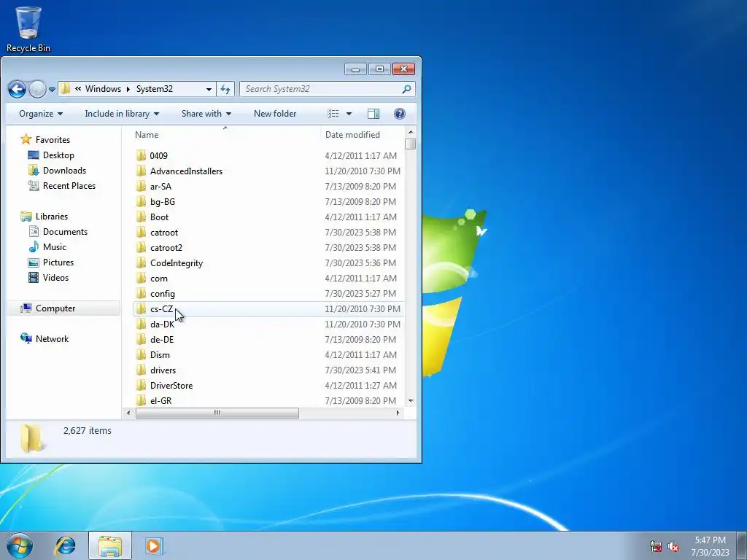
Task: Open Favorites star in navigation pane
Action: (26, 139)
